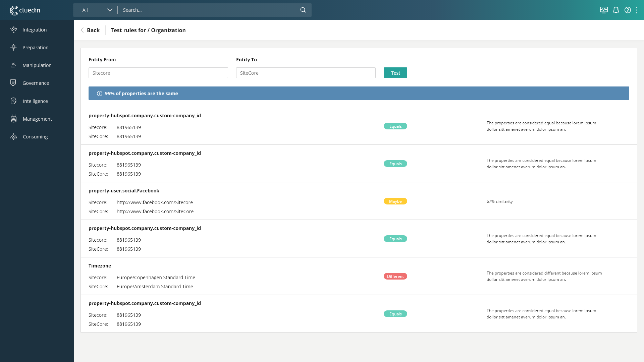Select the considered different explanation text
644x362 pixels.
pyautogui.click(x=544, y=276)
